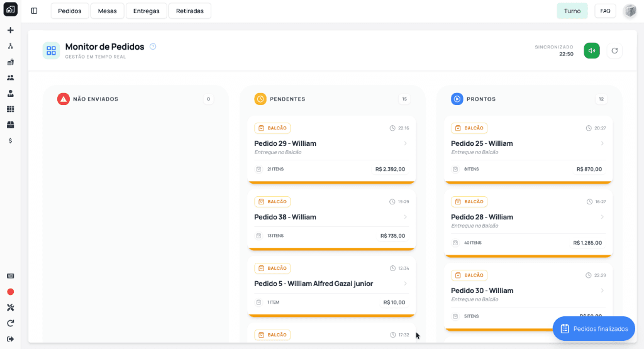
Task: Expand Pedido 25 - William chevron
Action: (x=602, y=143)
